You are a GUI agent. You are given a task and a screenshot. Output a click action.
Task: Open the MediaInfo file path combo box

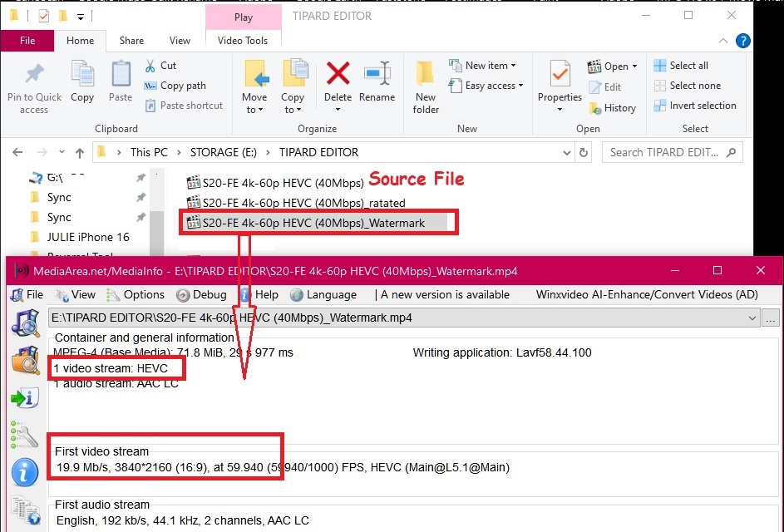coord(404,318)
